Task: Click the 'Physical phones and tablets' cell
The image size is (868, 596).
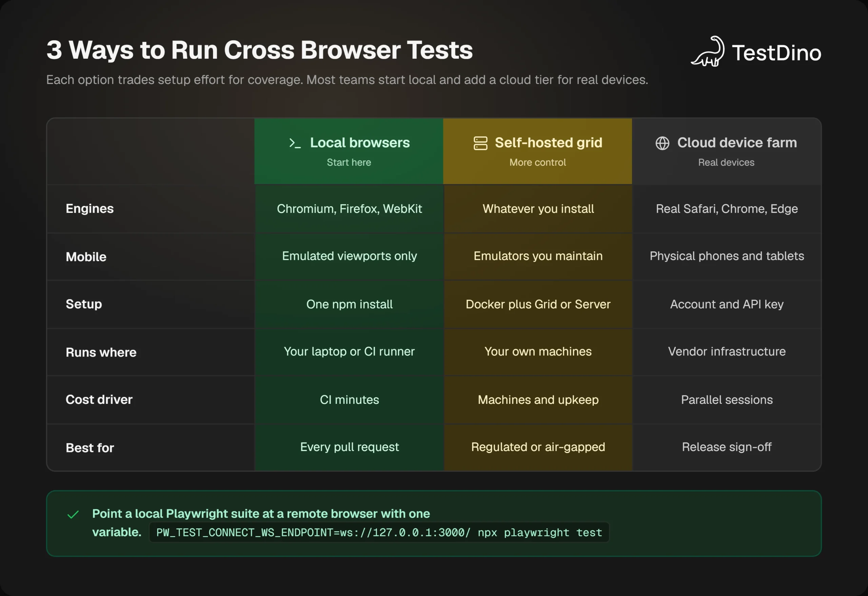Action: click(x=727, y=256)
